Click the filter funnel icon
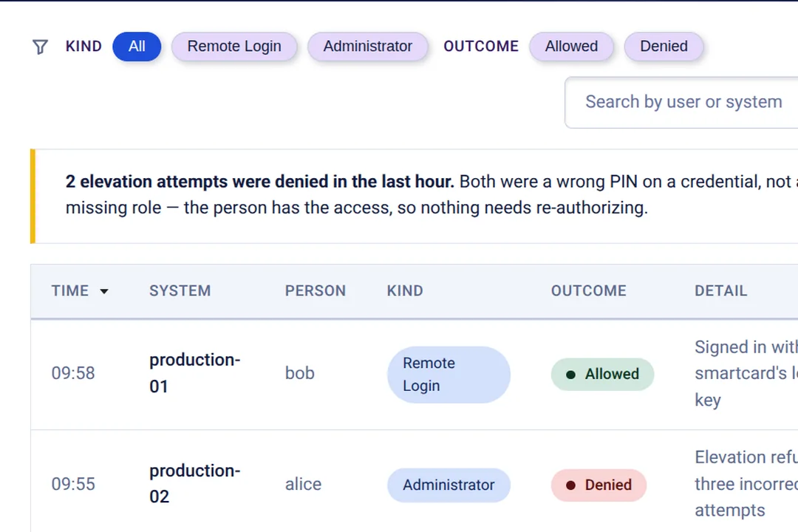This screenshot has width=798, height=532. (x=40, y=47)
